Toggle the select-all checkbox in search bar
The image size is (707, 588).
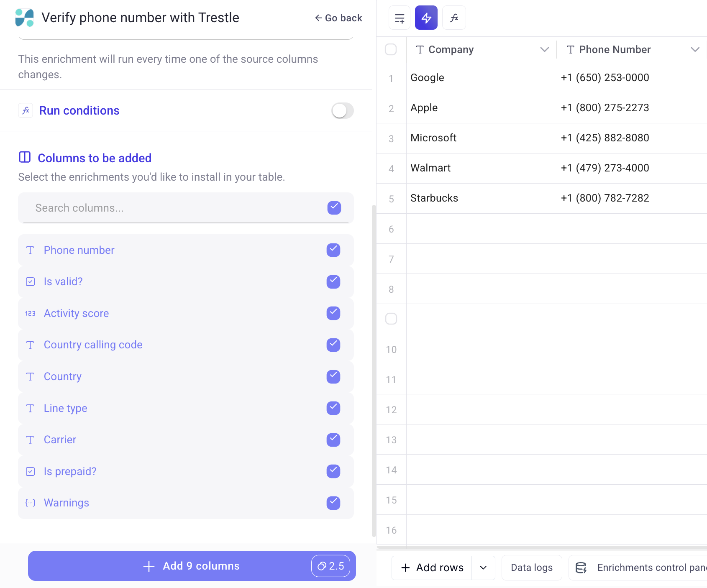334,208
